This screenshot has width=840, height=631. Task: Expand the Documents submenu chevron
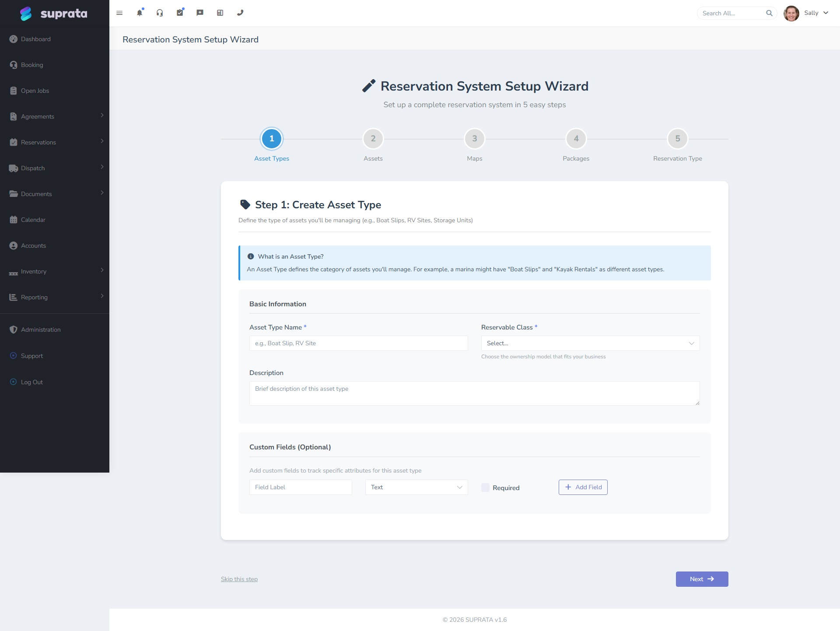coord(102,193)
